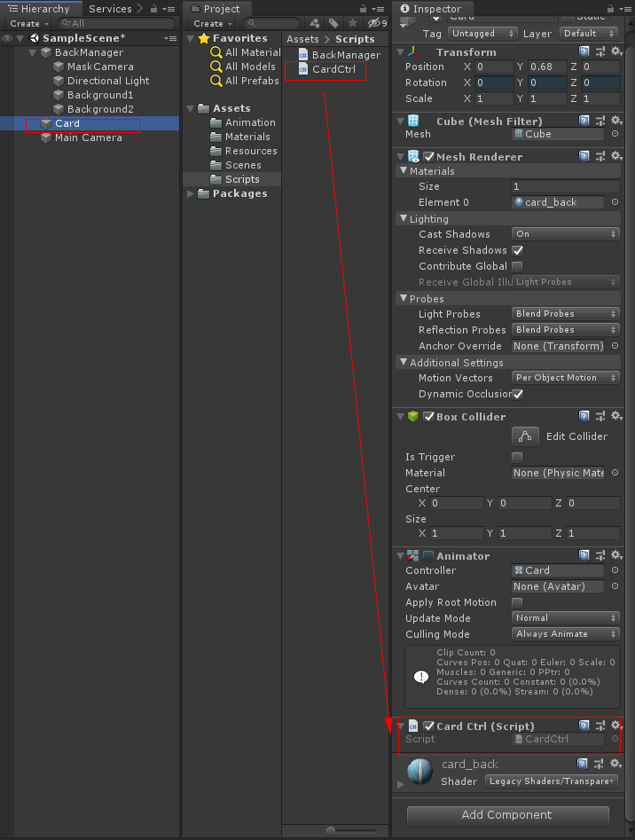Open Mesh Renderer gear menu
This screenshot has height=840, width=635.
pyautogui.click(x=616, y=156)
